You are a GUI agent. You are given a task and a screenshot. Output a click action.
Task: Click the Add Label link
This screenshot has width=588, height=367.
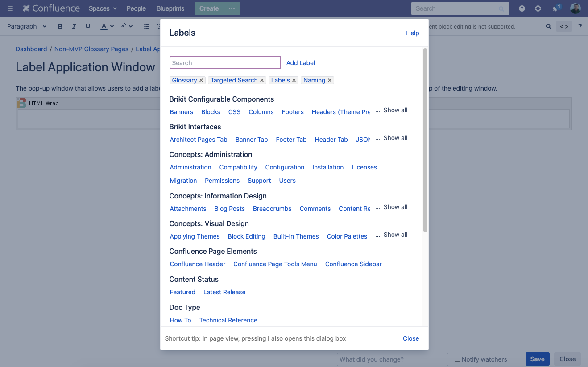pyautogui.click(x=301, y=63)
